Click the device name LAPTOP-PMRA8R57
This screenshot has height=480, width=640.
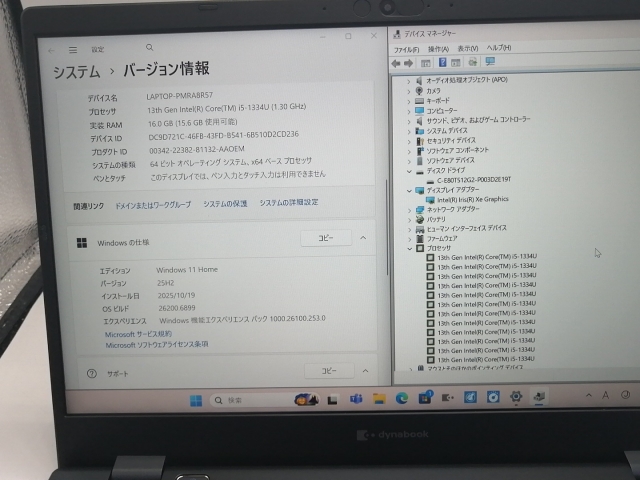[x=179, y=96]
